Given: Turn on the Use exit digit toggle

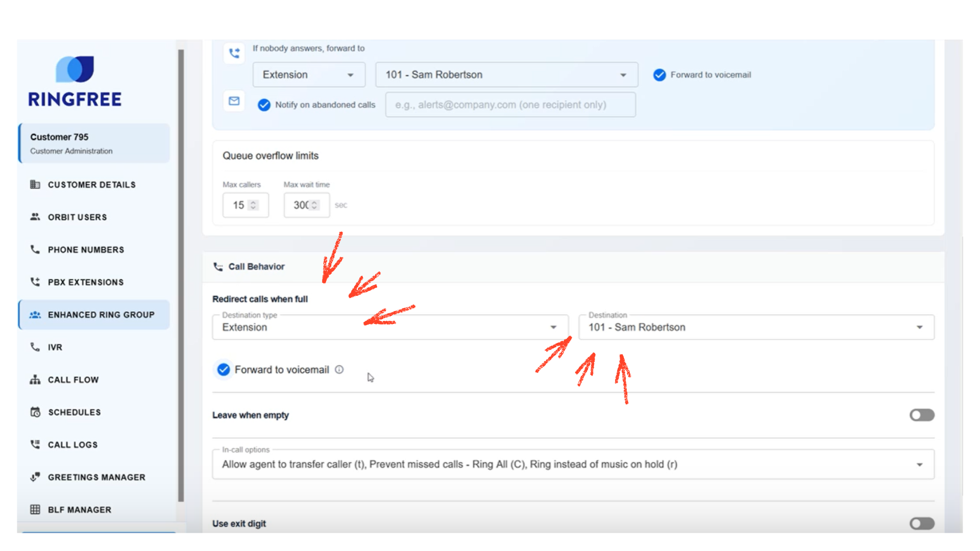Looking at the screenshot, I should (921, 523).
